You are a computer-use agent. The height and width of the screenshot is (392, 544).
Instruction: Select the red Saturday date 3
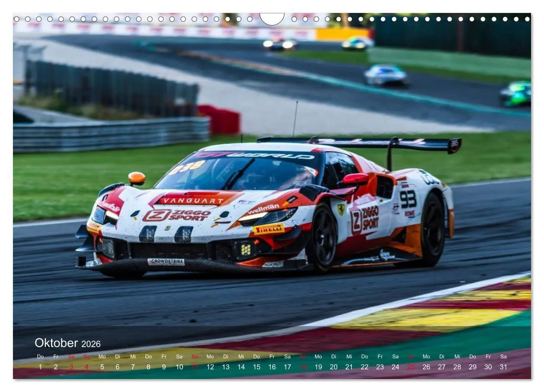click(71, 367)
